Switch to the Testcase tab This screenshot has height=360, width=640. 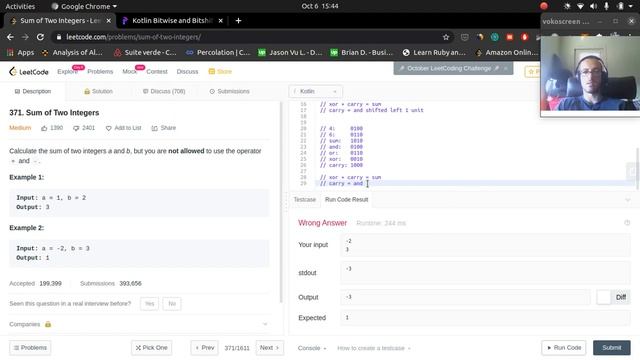304,200
